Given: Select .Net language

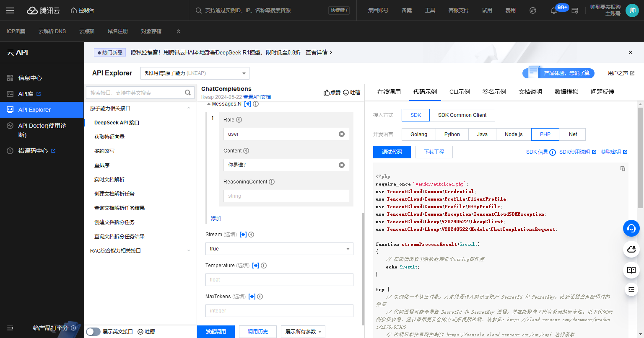Looking at the screenshot, I should 572,134.
